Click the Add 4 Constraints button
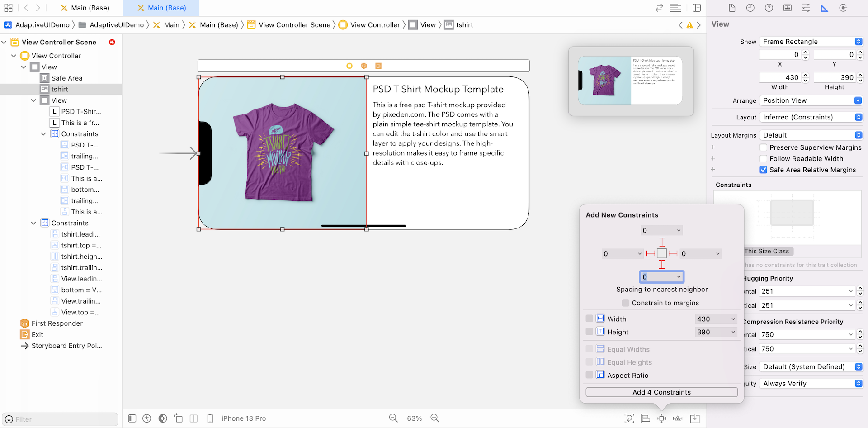 point(661,392)
